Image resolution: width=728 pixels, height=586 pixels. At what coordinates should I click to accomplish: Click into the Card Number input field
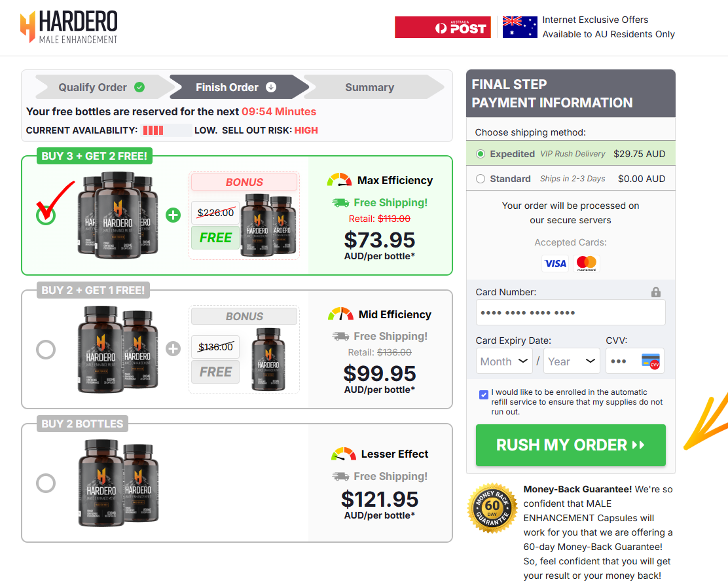[570, 312]
